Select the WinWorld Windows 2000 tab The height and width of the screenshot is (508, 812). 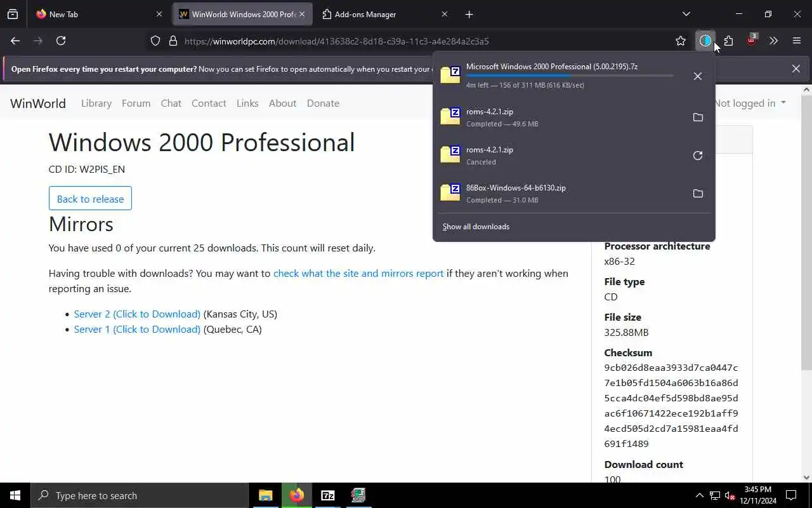pos(242,14)
